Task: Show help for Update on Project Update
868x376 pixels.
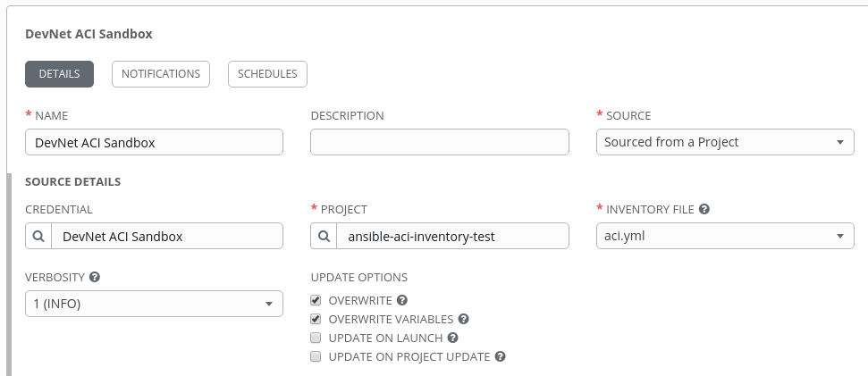Action: [x=500, y=356]
